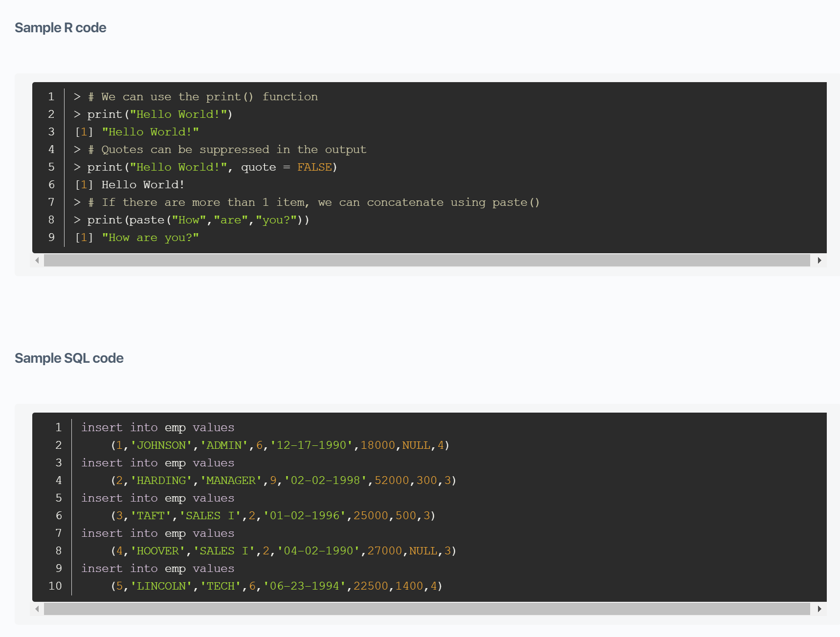Click the output "How are you?" on line 9
Viewport: 840px width, 637px height.
tap(150, 238)
